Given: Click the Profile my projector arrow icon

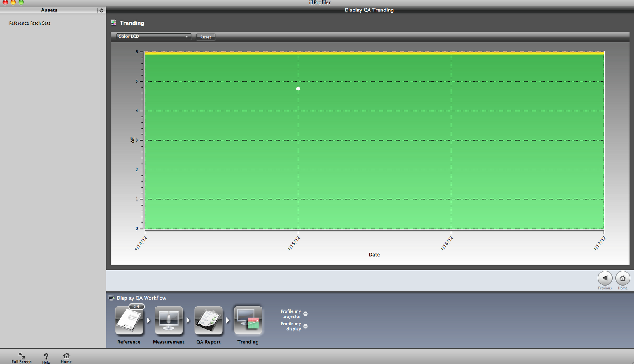Looking at the screenshot, I should click(x=306, y=314).
